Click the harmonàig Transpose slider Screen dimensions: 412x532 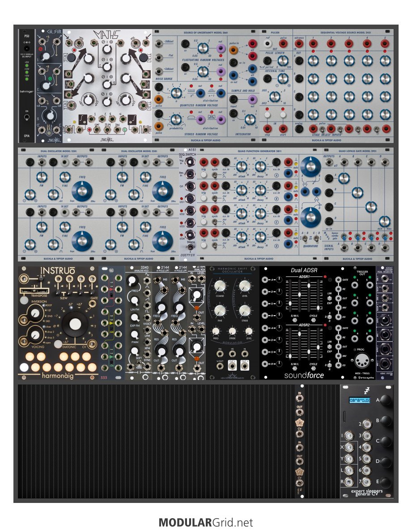[x=34, y=291]
